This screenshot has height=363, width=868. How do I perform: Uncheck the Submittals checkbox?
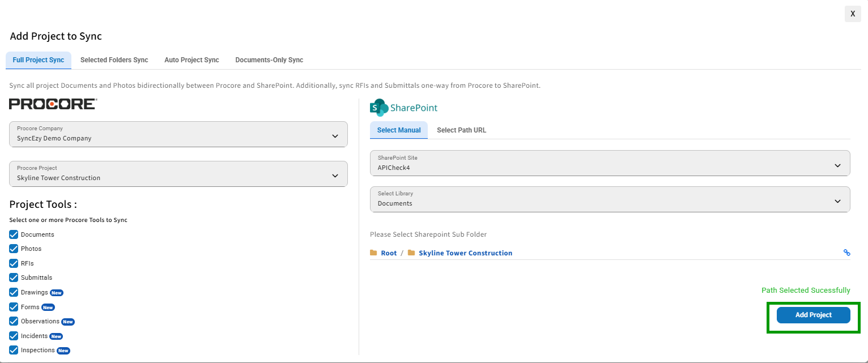14,277
